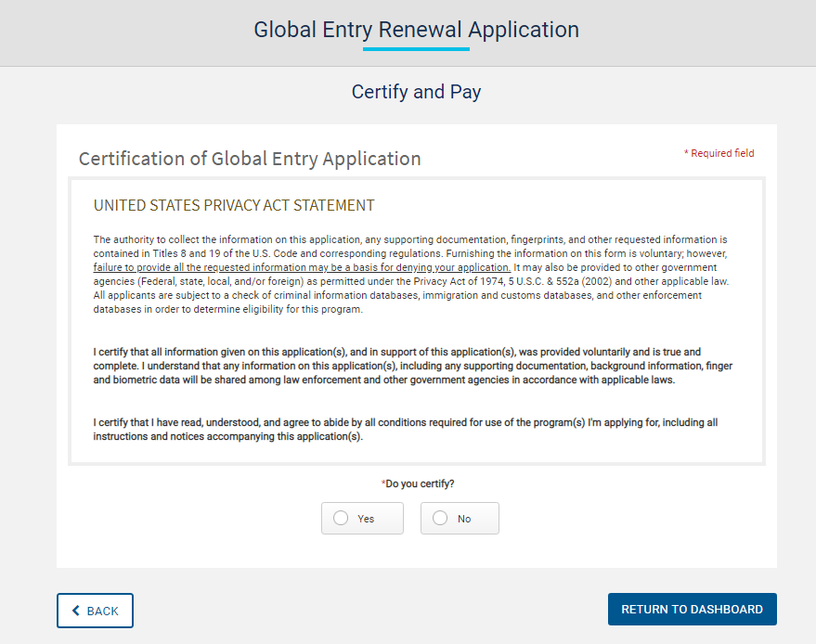Click Certification of Global Entry Application heading
The height and width of the screenshot is (644, 816).
click(250, 159)
